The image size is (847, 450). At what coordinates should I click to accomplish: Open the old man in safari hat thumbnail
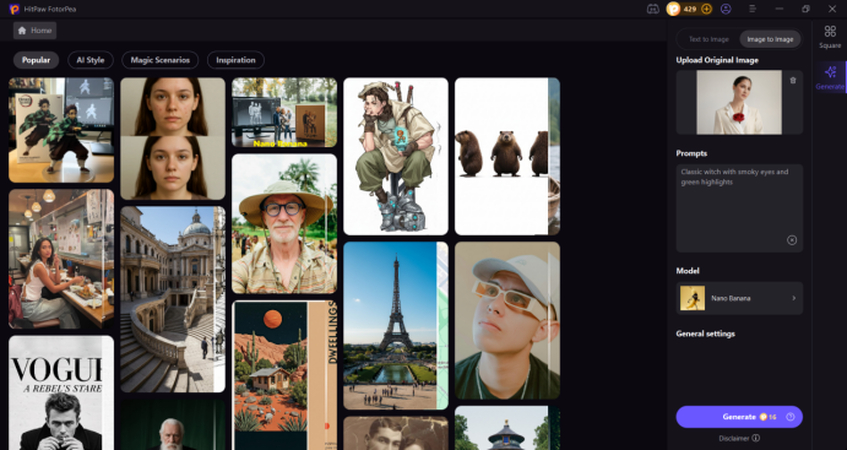tap(284, 224)
